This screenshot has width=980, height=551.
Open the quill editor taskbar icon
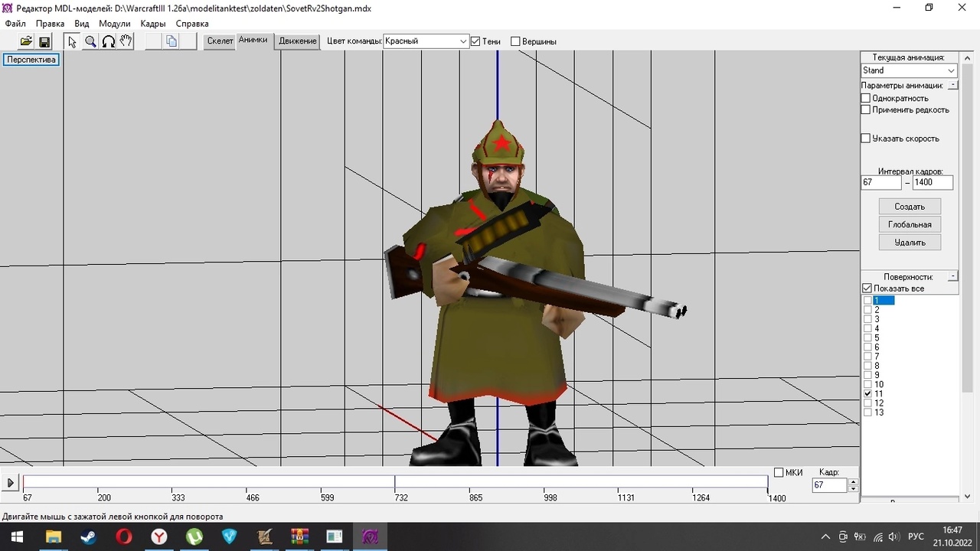click(x=265, y=536)
